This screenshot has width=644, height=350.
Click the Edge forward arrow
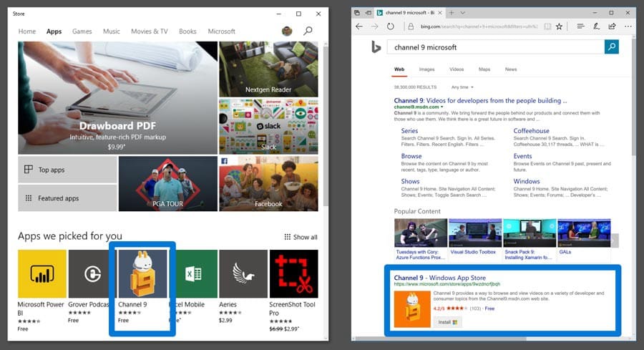coord(374,26)
